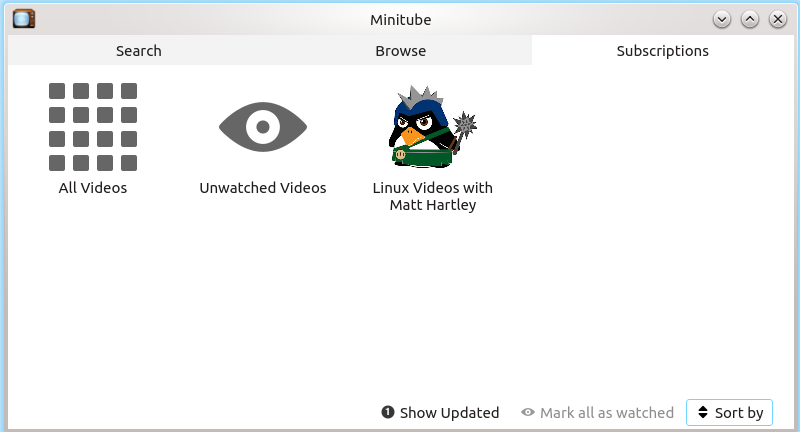Open the All Videos grid icon
Viewport: 800px width, 432px height.
93,127
